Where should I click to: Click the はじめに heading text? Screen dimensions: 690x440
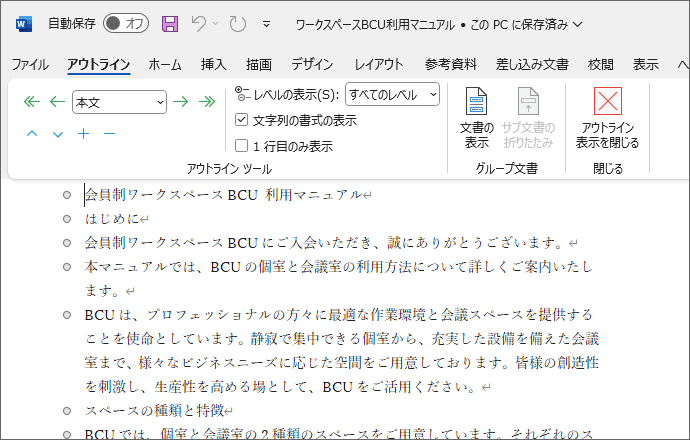coord(112,219)
